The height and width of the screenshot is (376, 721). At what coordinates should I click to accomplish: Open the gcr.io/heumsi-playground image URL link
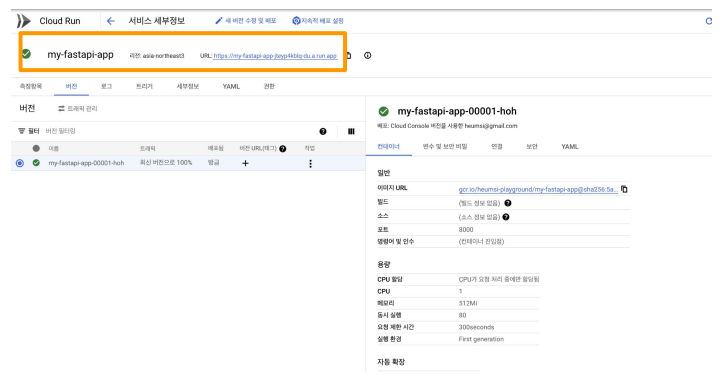click(538, 189)
